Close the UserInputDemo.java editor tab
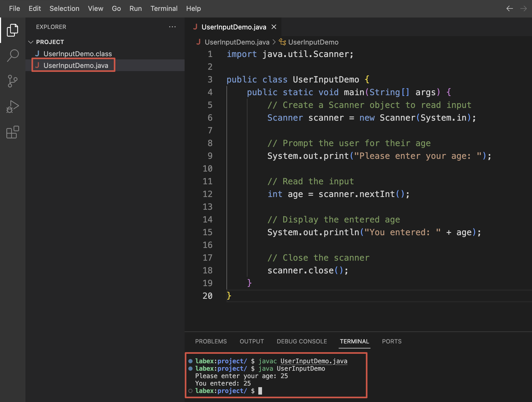 (274, 27)
